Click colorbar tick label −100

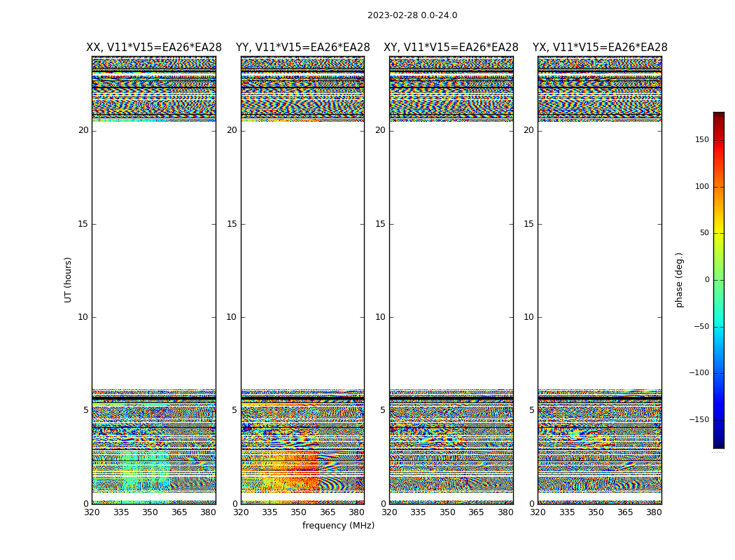click(x=699, y=373)
